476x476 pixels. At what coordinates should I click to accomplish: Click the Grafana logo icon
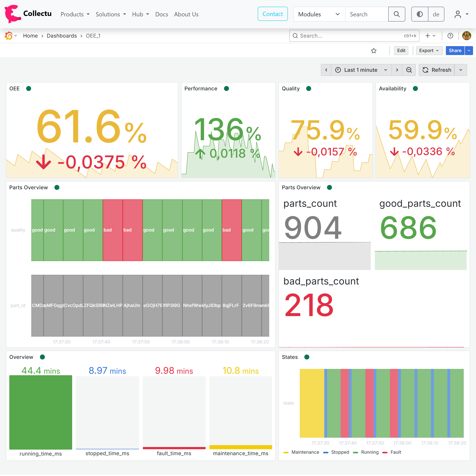pos(9,36)
